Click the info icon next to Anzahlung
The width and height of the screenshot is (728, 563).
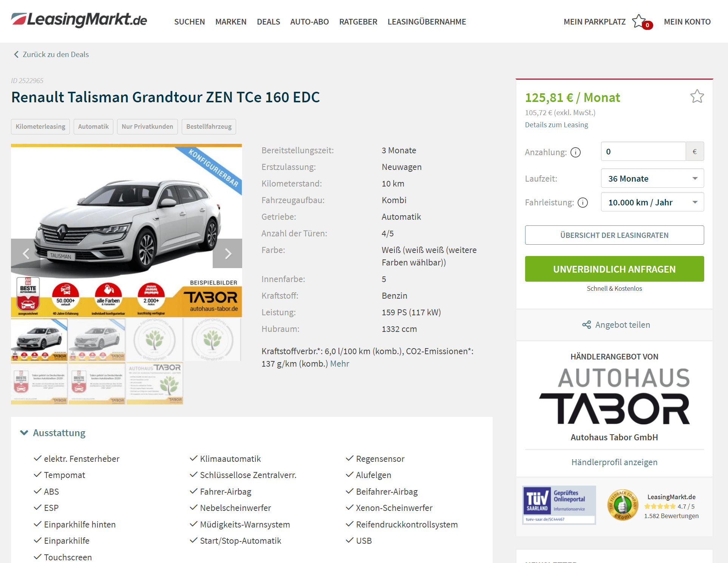pos(575,152)
